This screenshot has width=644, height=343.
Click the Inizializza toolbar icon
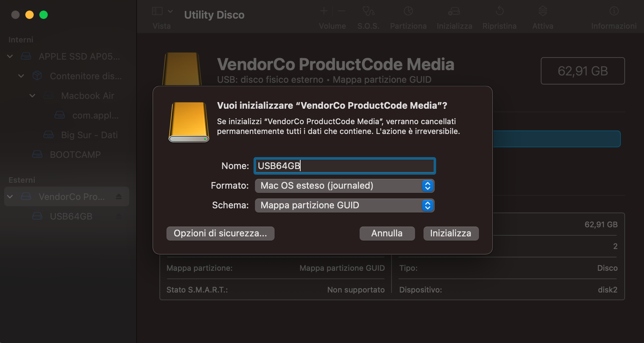[454, 12]
